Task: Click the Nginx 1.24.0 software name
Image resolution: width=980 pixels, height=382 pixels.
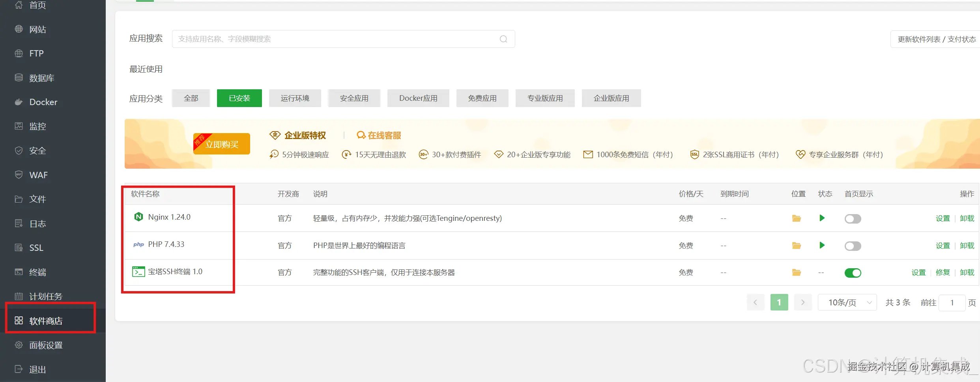Action: point(169,217)
